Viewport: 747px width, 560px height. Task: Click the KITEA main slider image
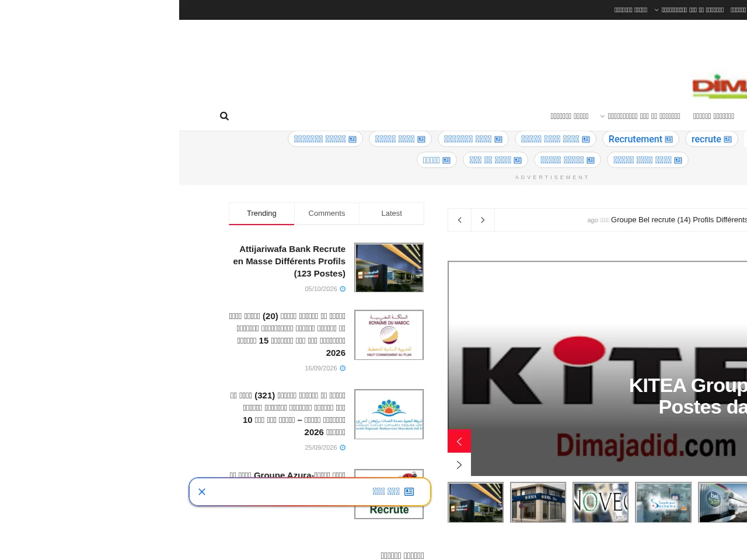tap(598, 369)
